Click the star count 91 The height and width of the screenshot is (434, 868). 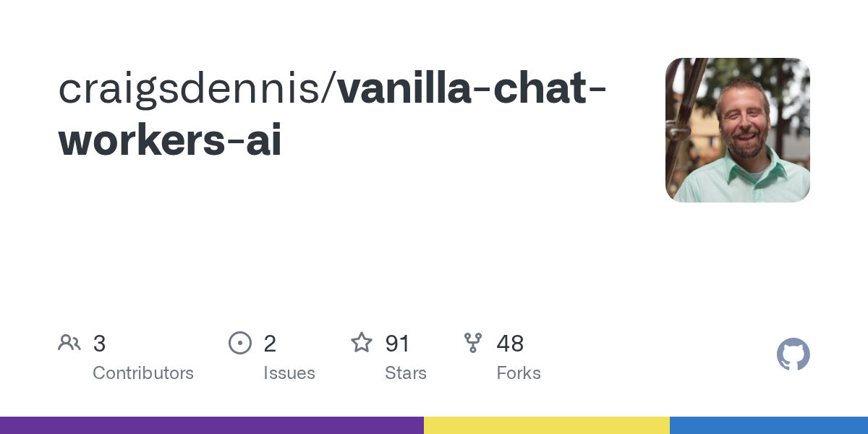click(398, 344)
